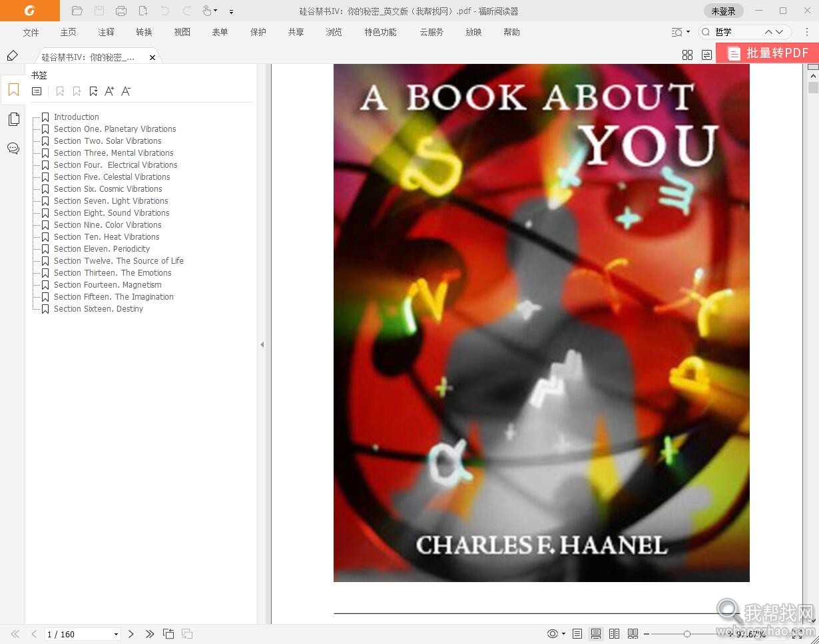819x644 pixels.
Task: Switch to continuous page view
Action: point(596,634)
